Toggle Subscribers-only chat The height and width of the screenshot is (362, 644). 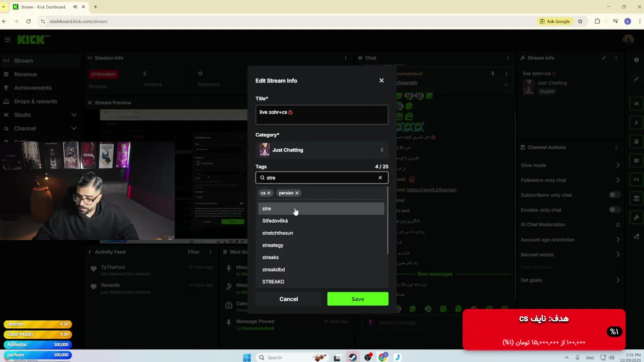tap(614, 195)
